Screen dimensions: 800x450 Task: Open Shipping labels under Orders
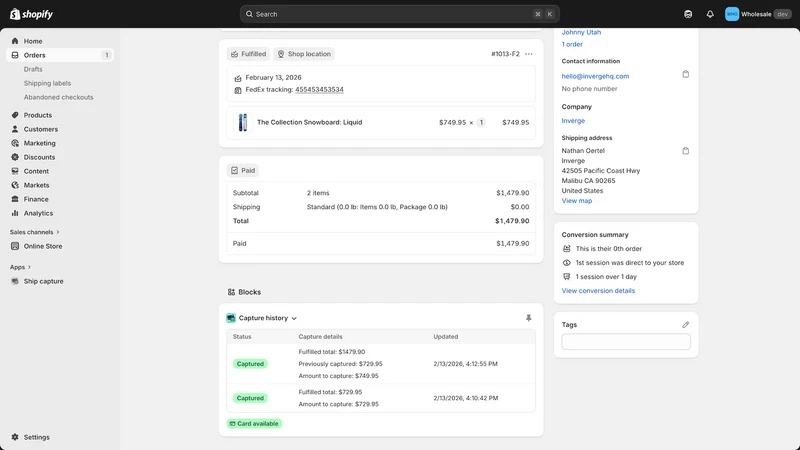point(47,83)
